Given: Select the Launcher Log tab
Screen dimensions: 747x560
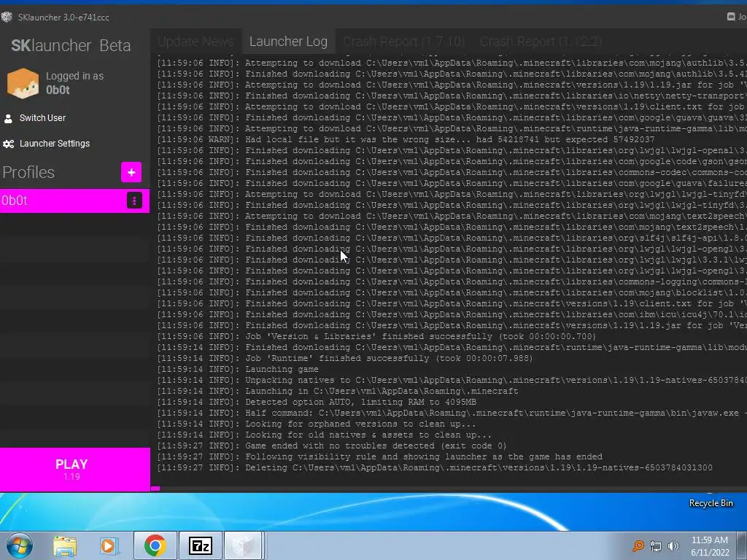Looking at the screenshot, I should (x=288, y=42).
